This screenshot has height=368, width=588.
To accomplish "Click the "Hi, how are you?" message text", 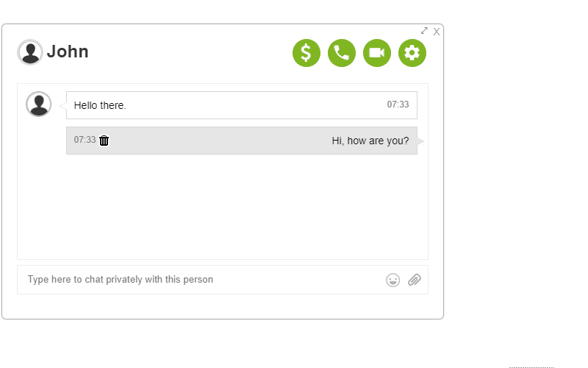I will coord(370,141).
